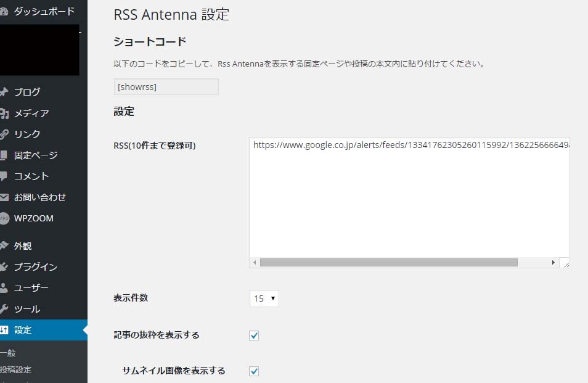This screenshot has width=588, height=383.
Task: Click the RSS(10件まで登録可) label
Action: [155, 146]
